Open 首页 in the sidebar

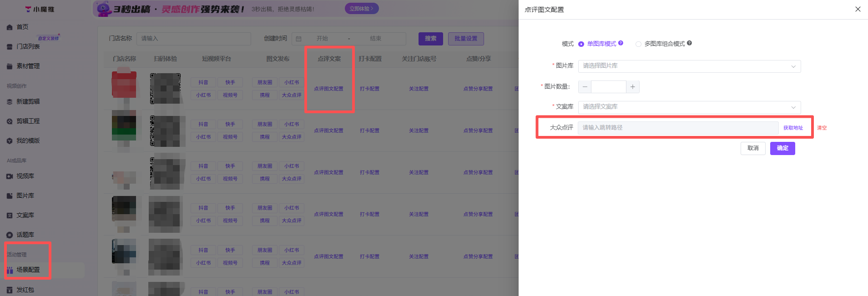pos(22,27)
